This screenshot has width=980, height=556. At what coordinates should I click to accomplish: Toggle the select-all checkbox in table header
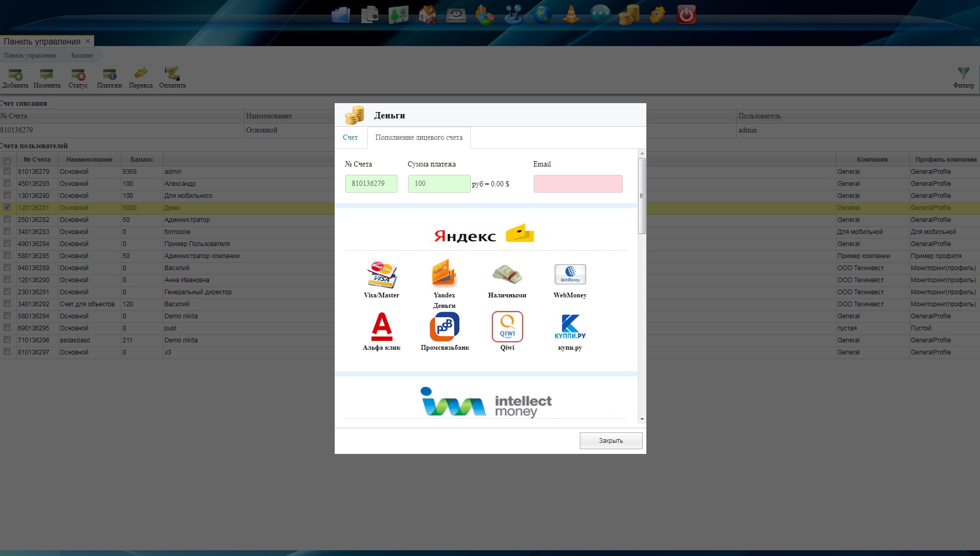[x=7, y=160]
